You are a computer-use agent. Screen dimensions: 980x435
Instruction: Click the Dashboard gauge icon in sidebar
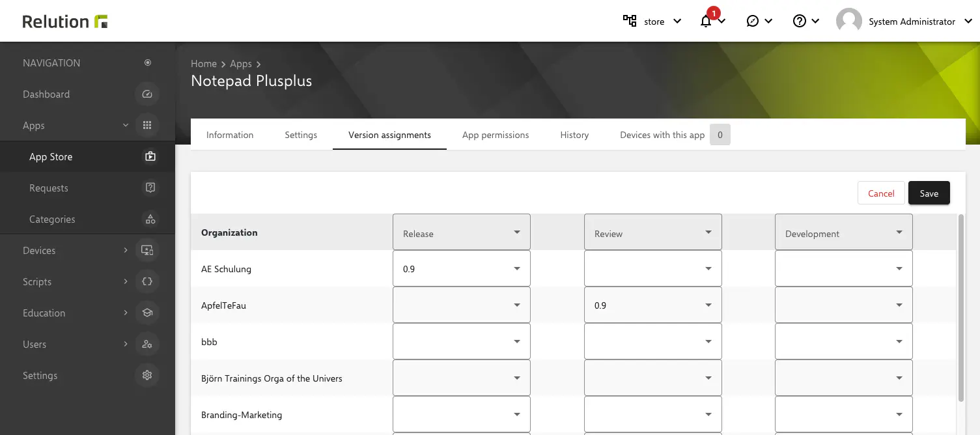tap(147, 94)
